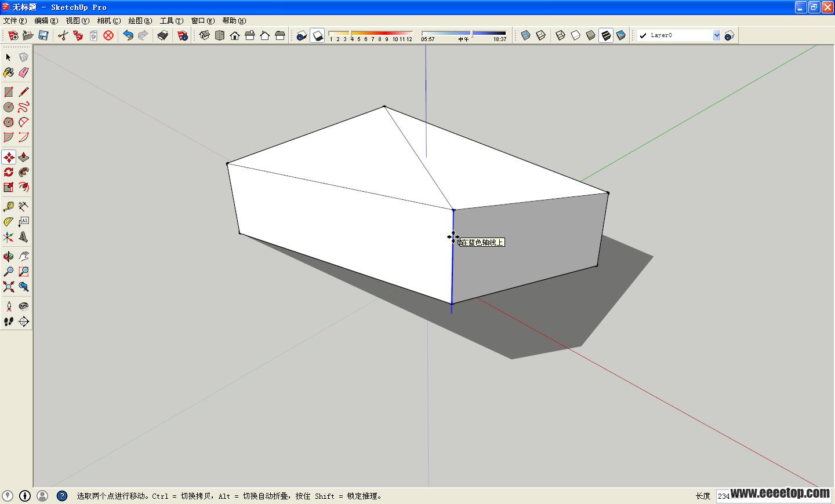Open the 文件 (File) menu
The width and height of the screenshot is (835, 504).
(15, 21)
